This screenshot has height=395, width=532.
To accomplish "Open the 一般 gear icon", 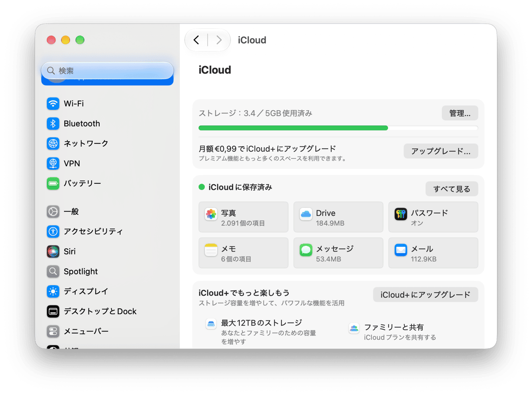I will (x=53, y=212).
